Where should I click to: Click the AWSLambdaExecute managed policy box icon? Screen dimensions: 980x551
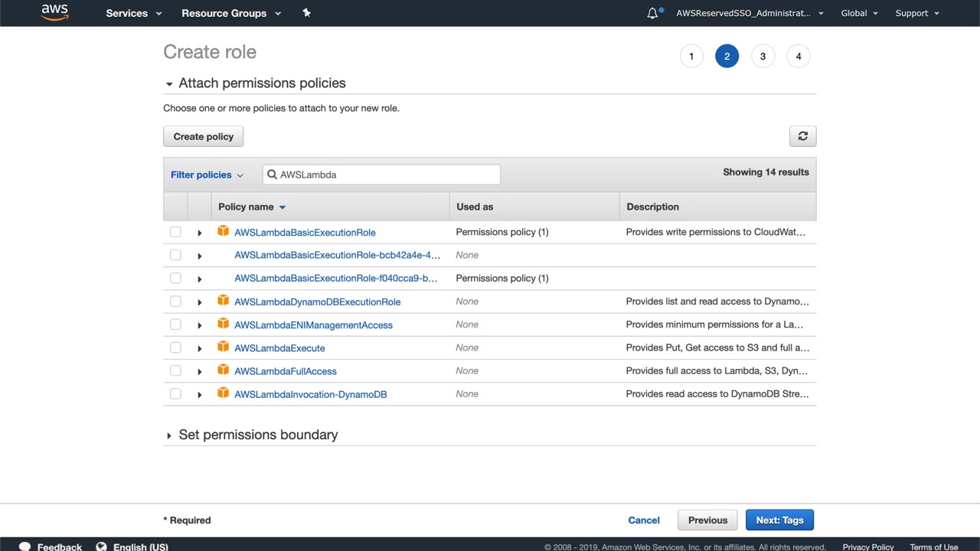pyautogui.click(x=223, y=347)
